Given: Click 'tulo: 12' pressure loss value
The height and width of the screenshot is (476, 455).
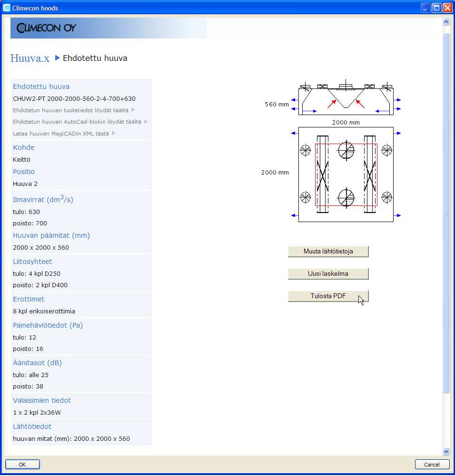Looking at the screenshot, I should (x=24, y=337).
